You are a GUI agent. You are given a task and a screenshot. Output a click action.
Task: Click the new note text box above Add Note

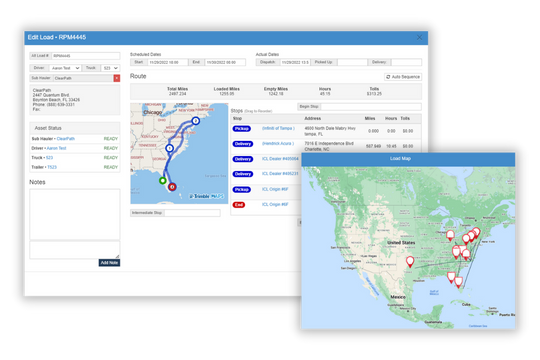[x=75, y=250]
